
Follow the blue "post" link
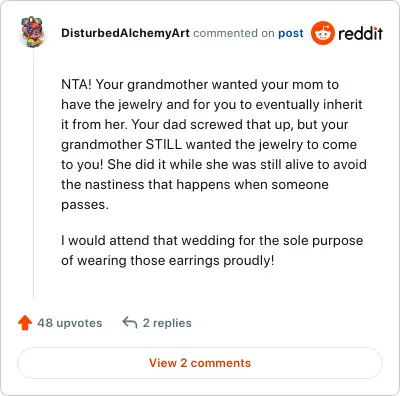291,33
